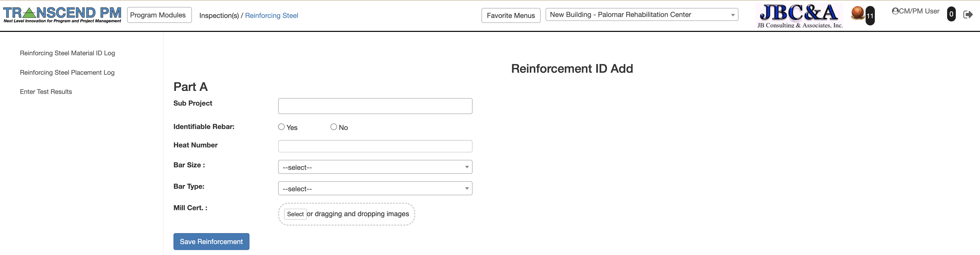Open the Bar Type dropdown

point(375,189)
